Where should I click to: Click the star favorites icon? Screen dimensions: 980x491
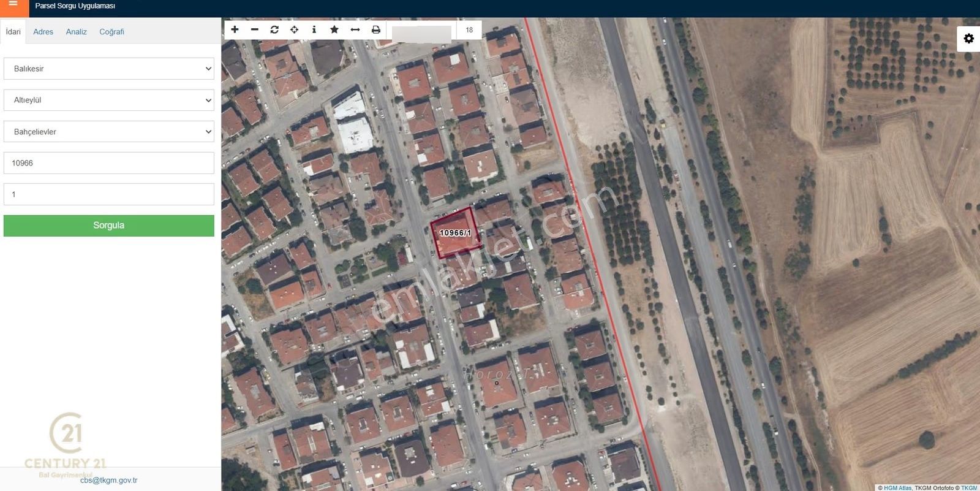334,29
